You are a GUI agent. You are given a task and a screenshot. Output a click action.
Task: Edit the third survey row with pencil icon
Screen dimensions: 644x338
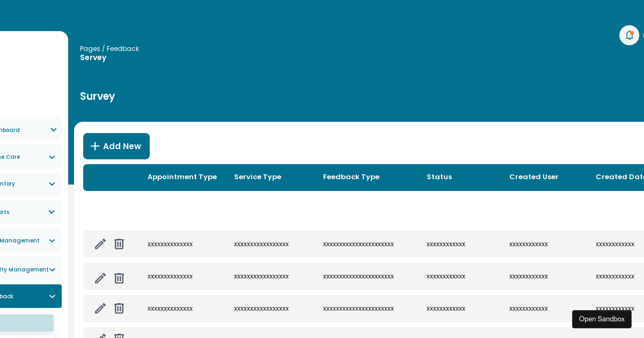coord(100,308)
